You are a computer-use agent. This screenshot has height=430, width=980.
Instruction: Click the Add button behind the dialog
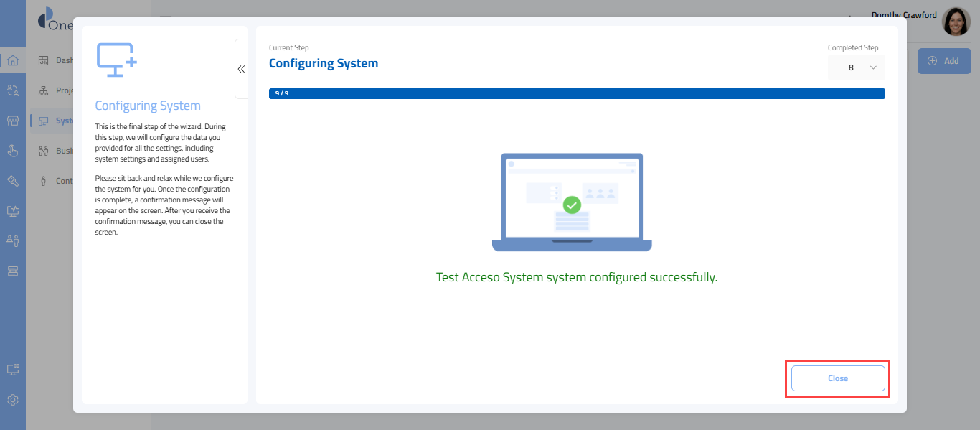(x=943, y=61)
